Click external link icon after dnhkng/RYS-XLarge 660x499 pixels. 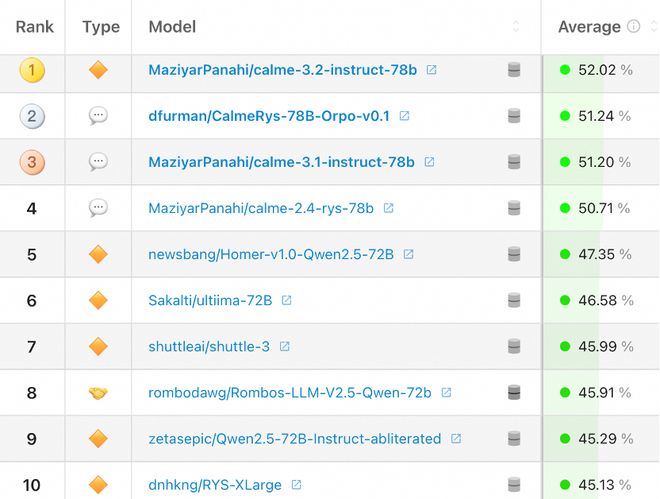pos(296,485)
